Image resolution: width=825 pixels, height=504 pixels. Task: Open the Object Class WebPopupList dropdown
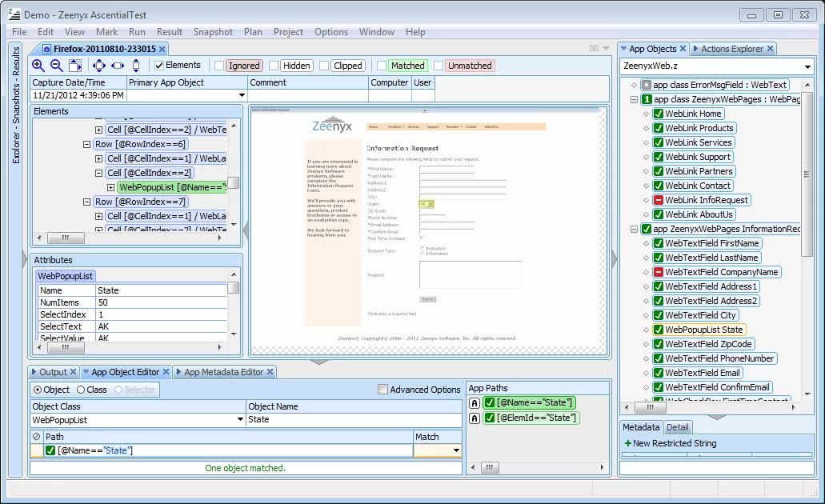[240, 420]
